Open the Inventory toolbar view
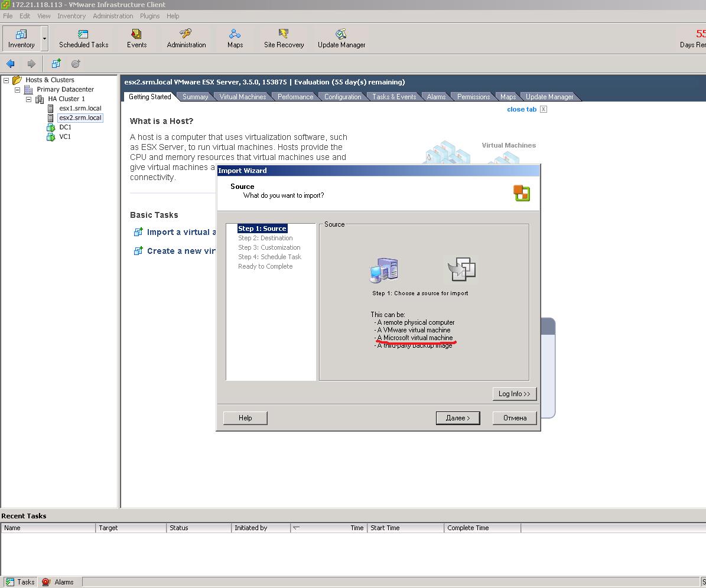The height and width of the screenshot is (588, 706). tap(21, 38)
